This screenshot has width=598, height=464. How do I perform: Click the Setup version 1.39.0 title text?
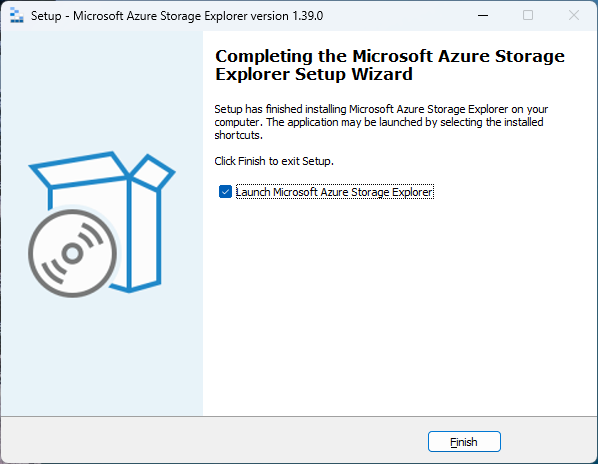[177, 16]
